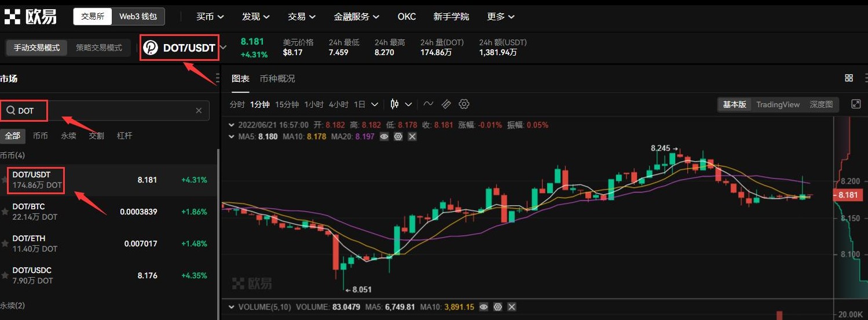Click the DOT coin icon in pair header

coord(151,48)
